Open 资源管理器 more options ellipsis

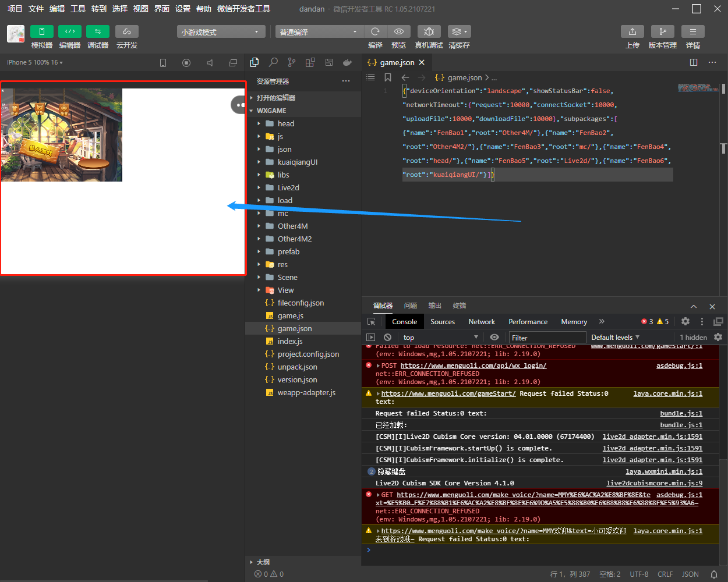346,81
